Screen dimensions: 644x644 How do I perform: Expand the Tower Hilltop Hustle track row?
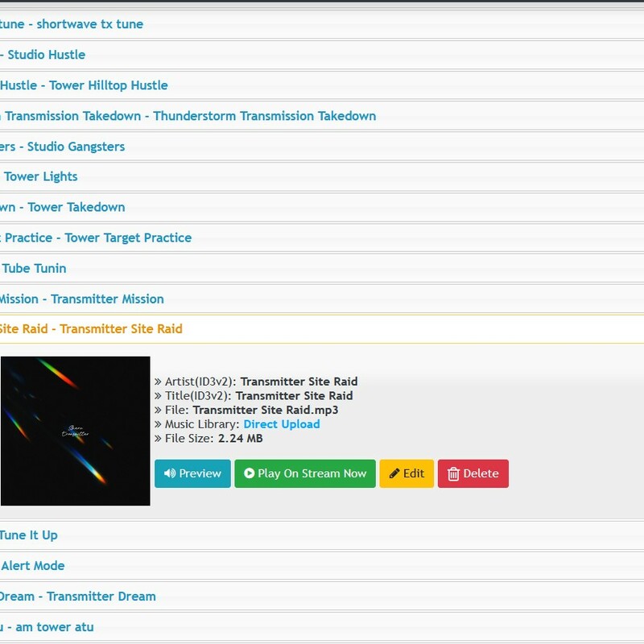(322, 85)
